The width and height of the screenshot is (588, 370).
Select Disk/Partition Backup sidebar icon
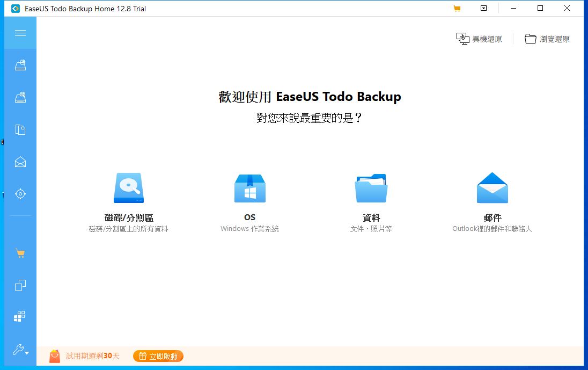pyautogui.click(x=20, y=66)
